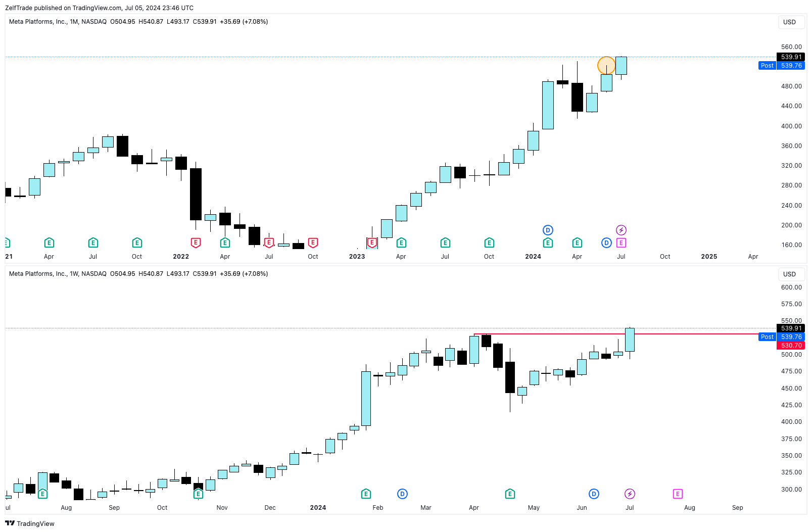
Task: Open the magenta upcoming earnings marker on weekly chart
Action: point(678,494)
